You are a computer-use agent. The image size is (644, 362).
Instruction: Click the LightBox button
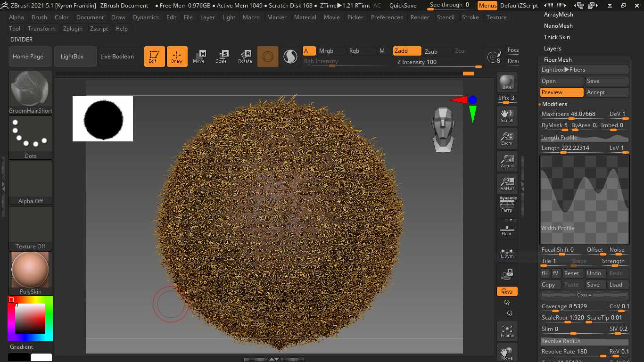click(72, 57)
